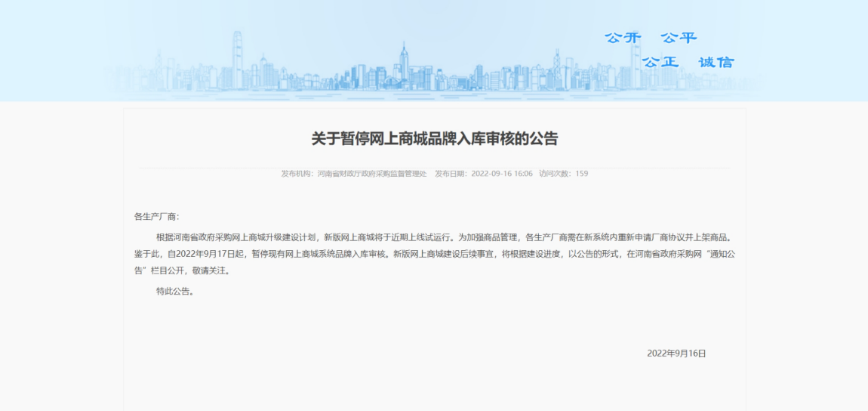Click the 公平 slogan in the banner

[x=679, y=39]
